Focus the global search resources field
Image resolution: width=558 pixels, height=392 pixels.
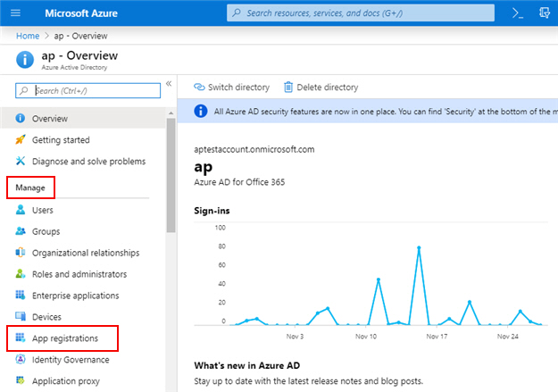[x=361, y=13]
